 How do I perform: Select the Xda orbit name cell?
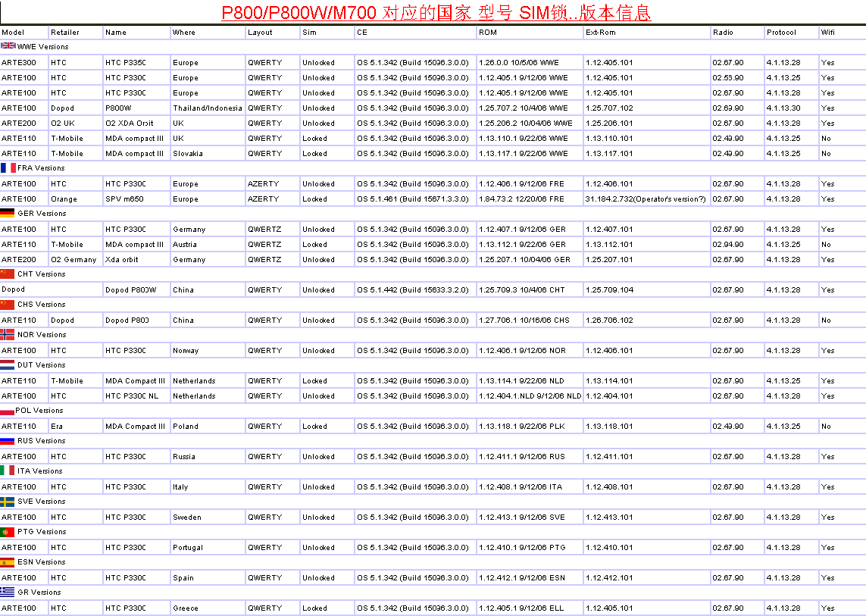tap(136, 260)
